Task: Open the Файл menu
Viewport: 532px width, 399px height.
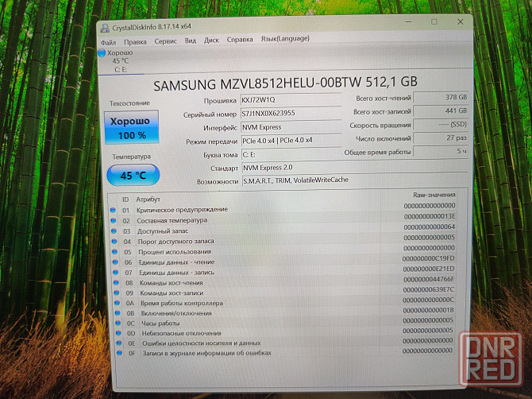Action: pyautogui.click(x=109, y=42)
